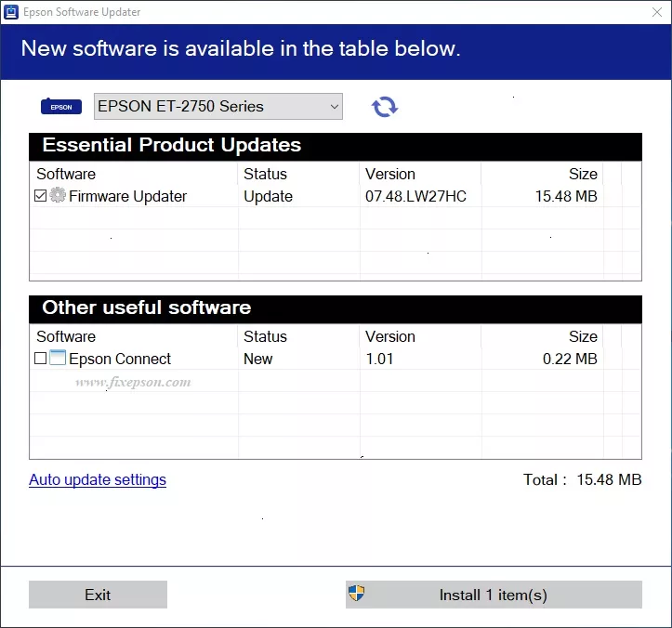Click Status header in Essential Product Updates
Image resolution: width=672 pixels, height=628 pixels.
(265, 174)
